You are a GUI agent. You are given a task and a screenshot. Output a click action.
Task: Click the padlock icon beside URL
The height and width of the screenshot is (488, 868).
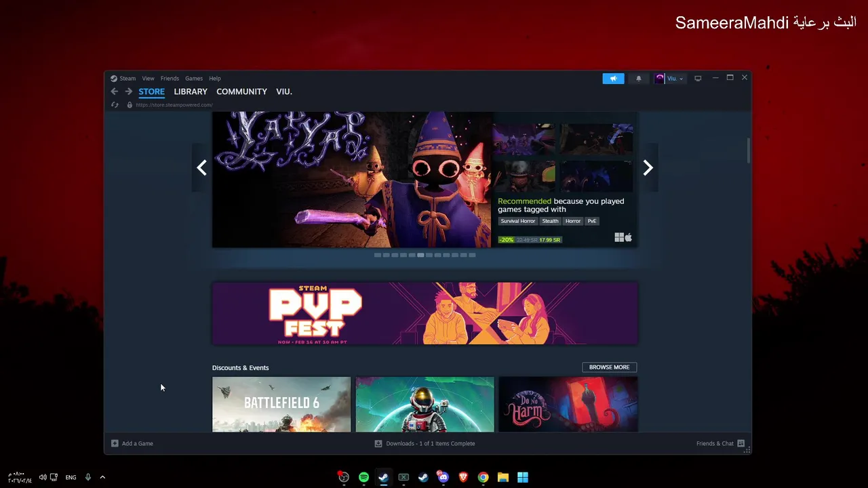click(x=130, y=105)
